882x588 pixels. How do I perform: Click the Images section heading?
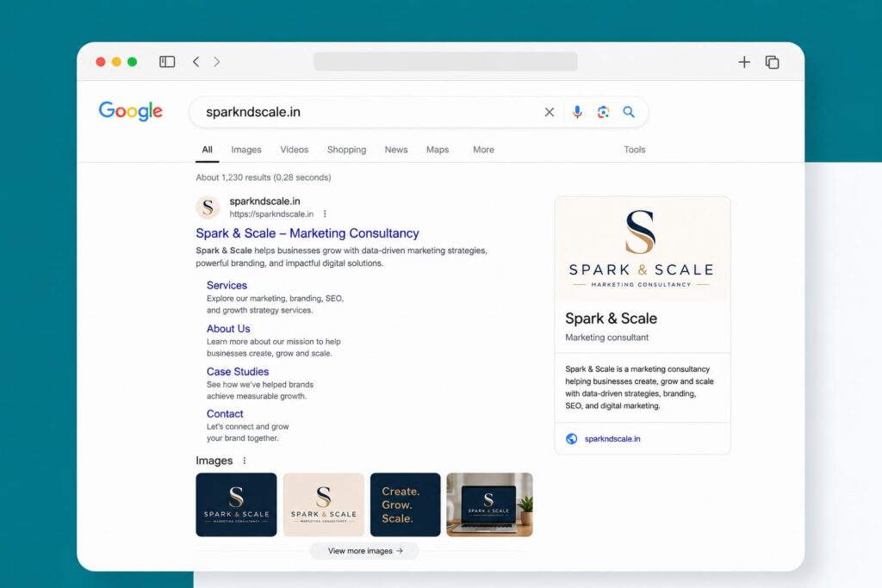tap(214, 461)
